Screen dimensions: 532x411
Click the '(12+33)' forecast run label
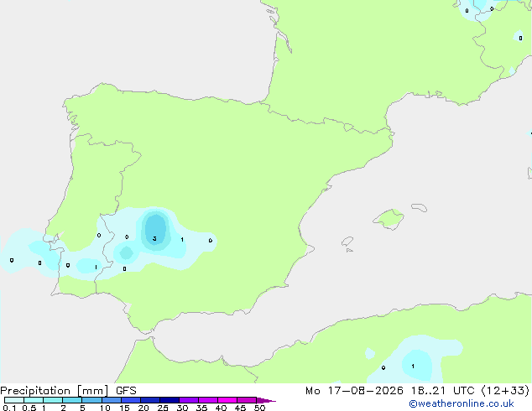click(505, 391)
